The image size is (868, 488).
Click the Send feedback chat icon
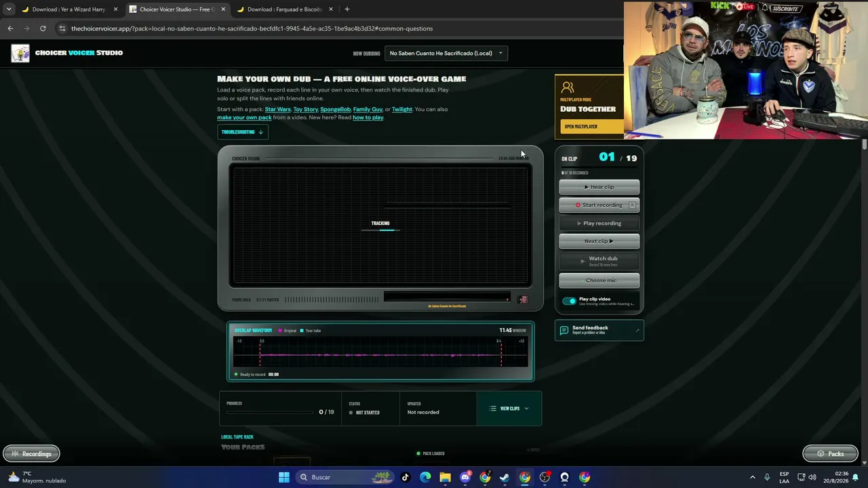coord(564,330)
